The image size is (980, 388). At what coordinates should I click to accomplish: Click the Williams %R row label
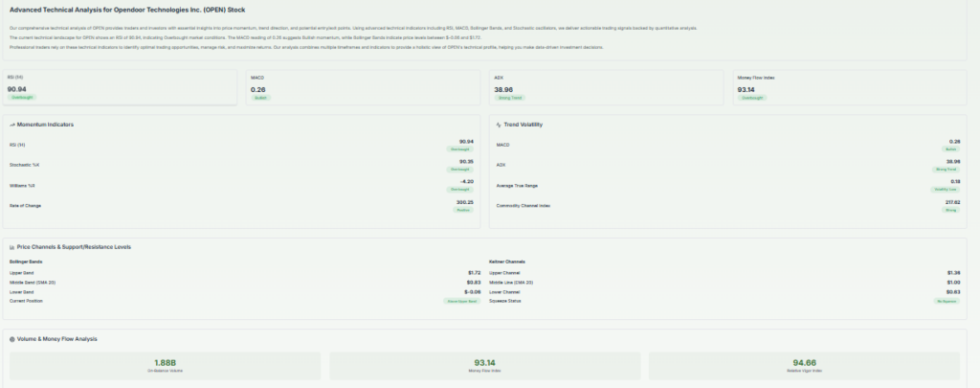pyautogui.click(x=21, y=186)
